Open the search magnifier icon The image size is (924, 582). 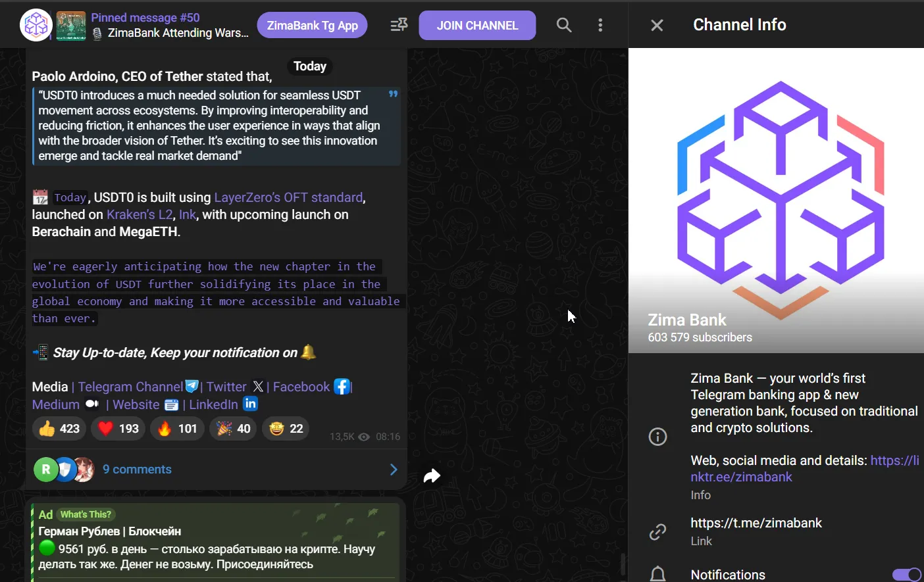point(564,25)
